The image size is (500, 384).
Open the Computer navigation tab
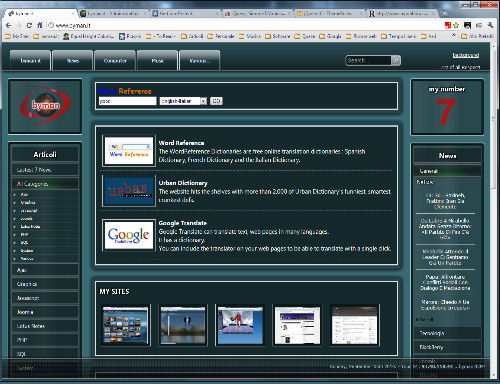click(115, 61)
